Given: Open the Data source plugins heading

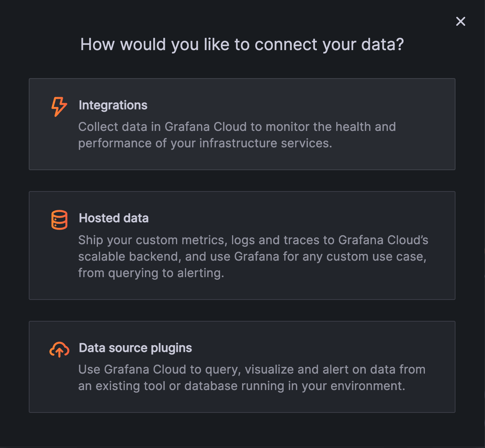Looking at the screenshot, I should [x=135, y=348].
